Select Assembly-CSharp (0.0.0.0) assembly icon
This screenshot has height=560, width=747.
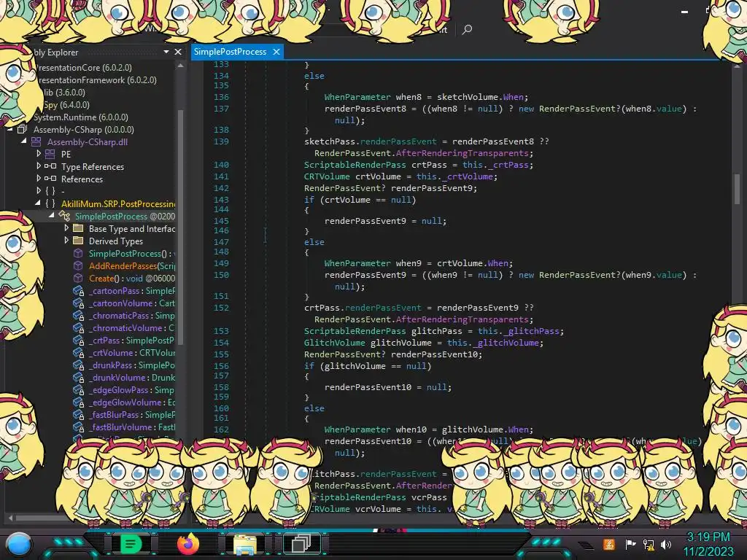tap(23, 129)
